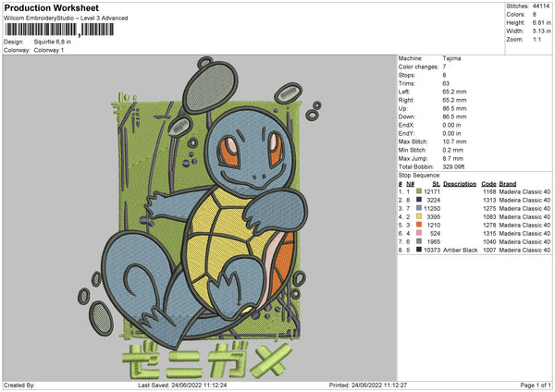This screenshot has width=555, height=392.
Task: Click thread code '1007'
Action: click(489, 251)
